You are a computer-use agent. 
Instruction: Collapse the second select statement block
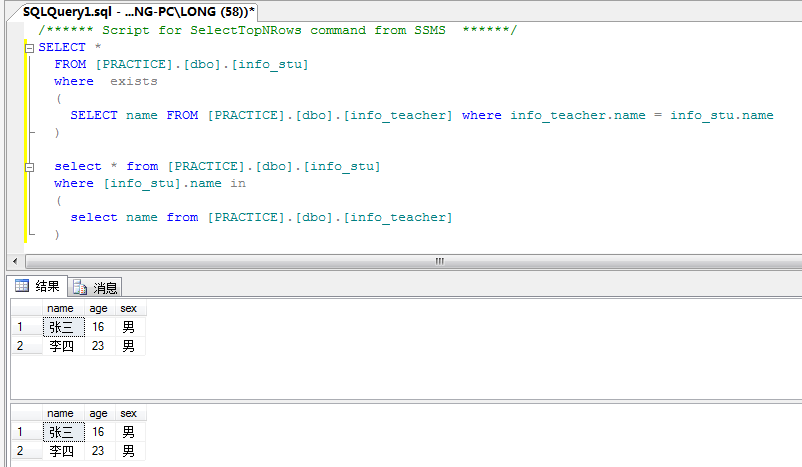click(30, 167)
